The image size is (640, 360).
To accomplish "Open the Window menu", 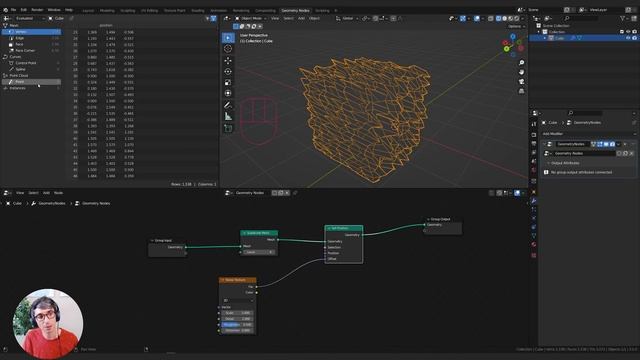I will point(54,10).
